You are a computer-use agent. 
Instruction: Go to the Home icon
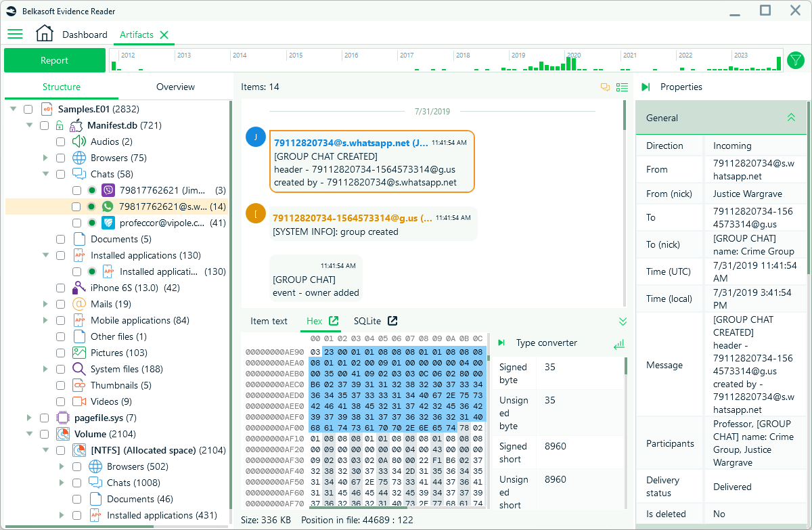[x=45, y=34]
